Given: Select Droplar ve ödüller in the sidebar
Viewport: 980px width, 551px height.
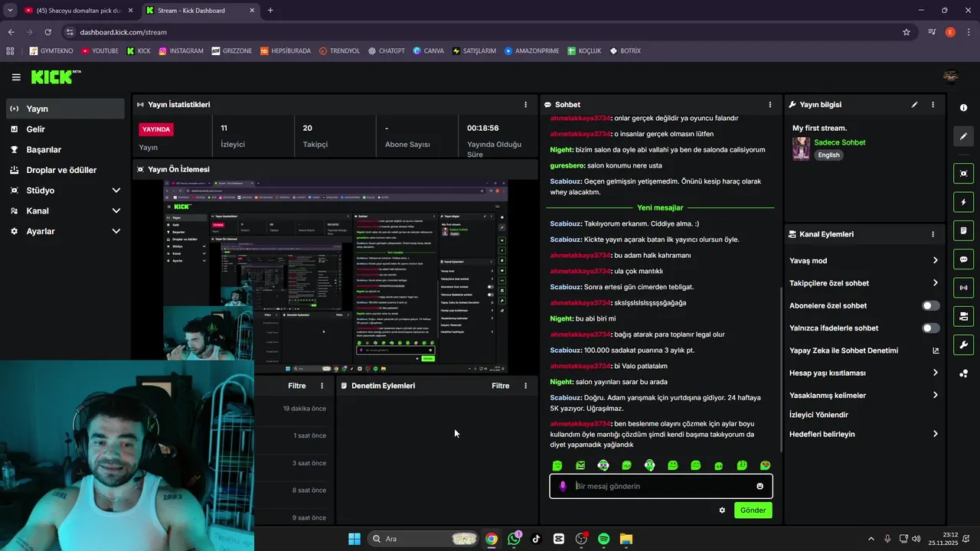Looking at the screenshot, I should coord(66,170).
